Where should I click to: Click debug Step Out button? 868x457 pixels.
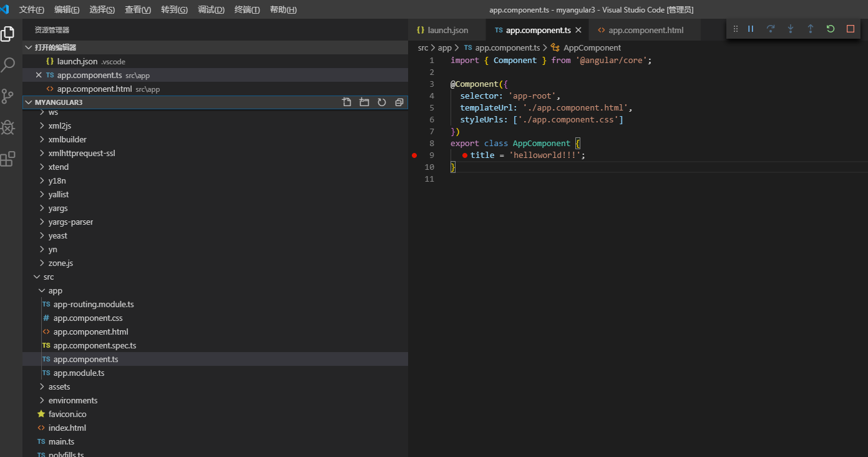(811, 29)
